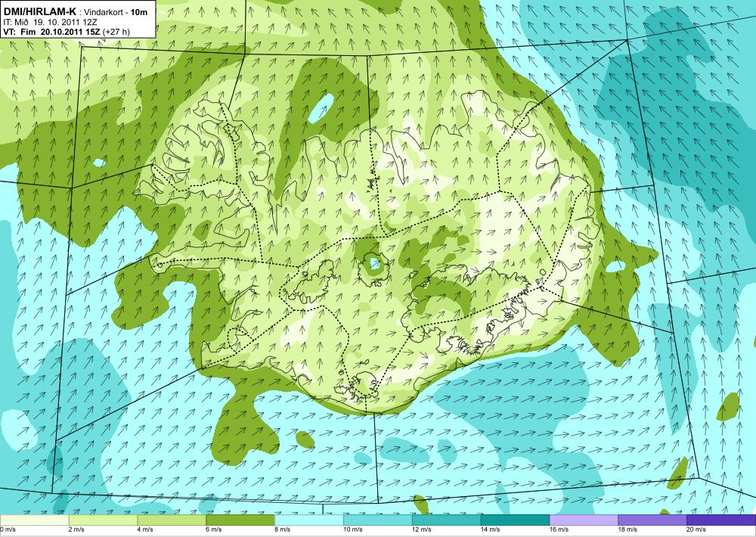Click the 2–4 m/s light green legend swatch
756x537 pixels.
coord(103,520)
